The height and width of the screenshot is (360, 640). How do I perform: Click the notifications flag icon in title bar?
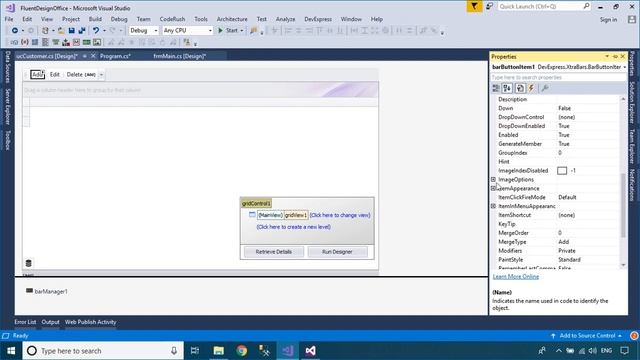(x=474, y=7)
